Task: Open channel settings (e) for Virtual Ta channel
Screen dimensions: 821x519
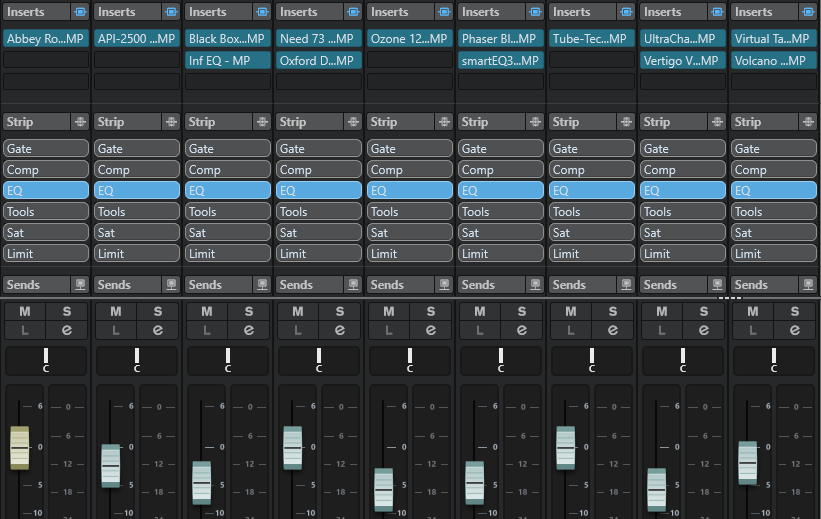Action: [795, 330]
